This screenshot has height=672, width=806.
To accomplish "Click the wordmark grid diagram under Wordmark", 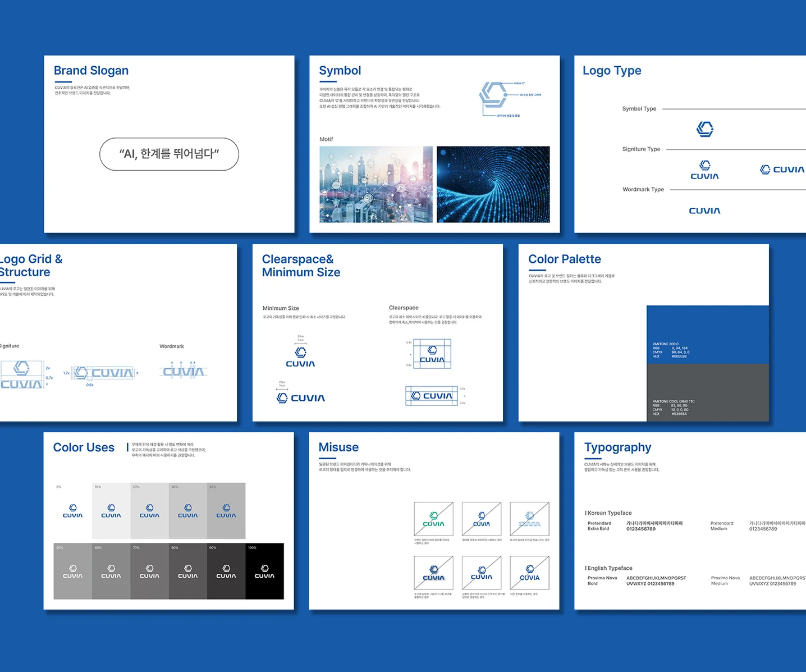I will click(184, 371).
